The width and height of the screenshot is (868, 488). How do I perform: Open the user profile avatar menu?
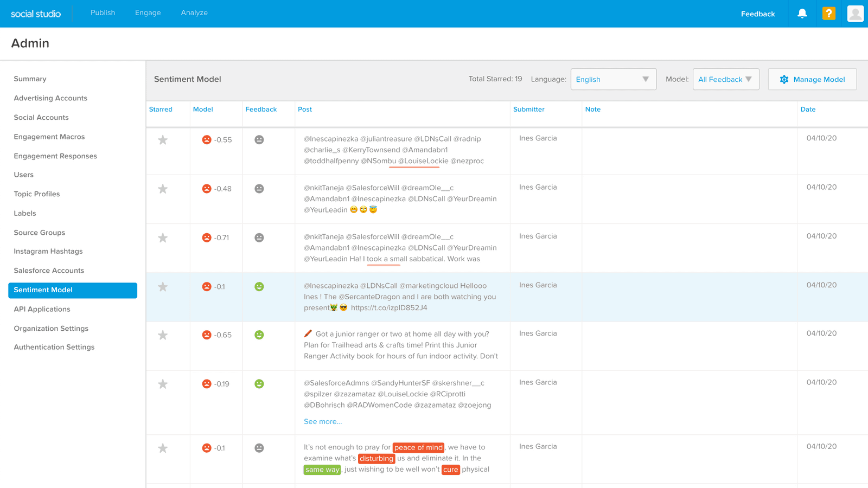coord(855,14)
